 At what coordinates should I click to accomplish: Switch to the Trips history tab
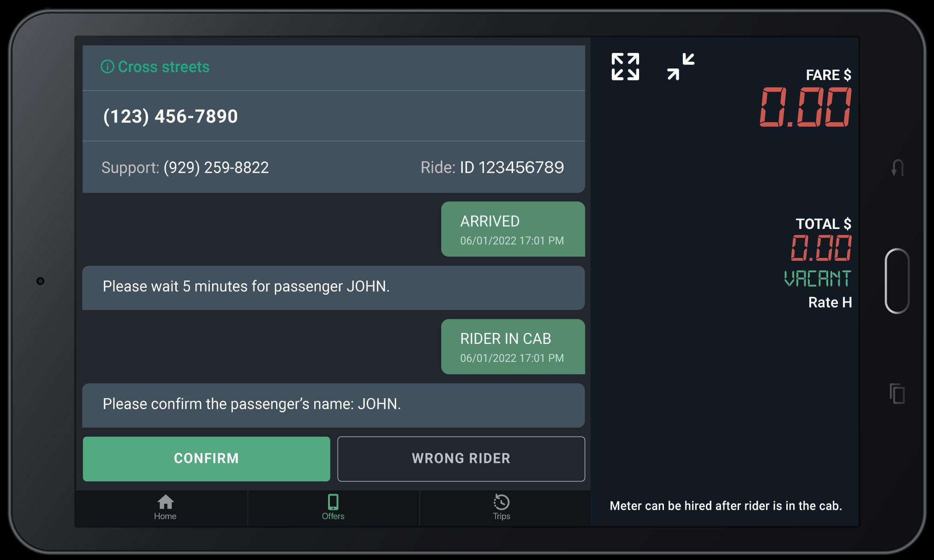pyautogui.click(x=501, y=508)
